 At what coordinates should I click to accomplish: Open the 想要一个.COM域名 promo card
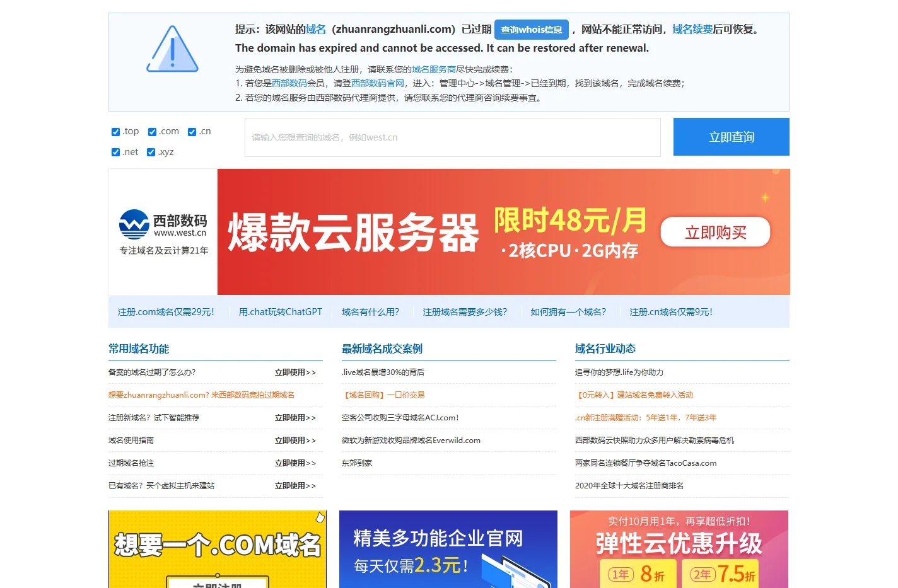pyautogui.click(x=218, y=549)
